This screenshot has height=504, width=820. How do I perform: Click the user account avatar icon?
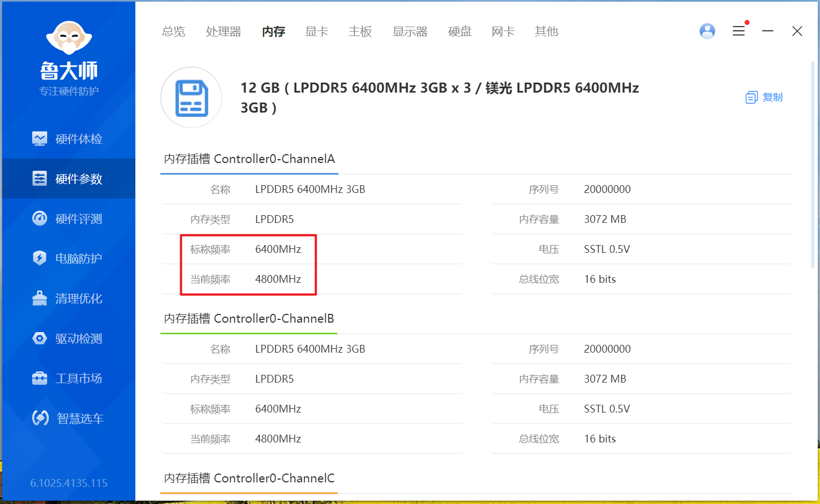(707, 31)
